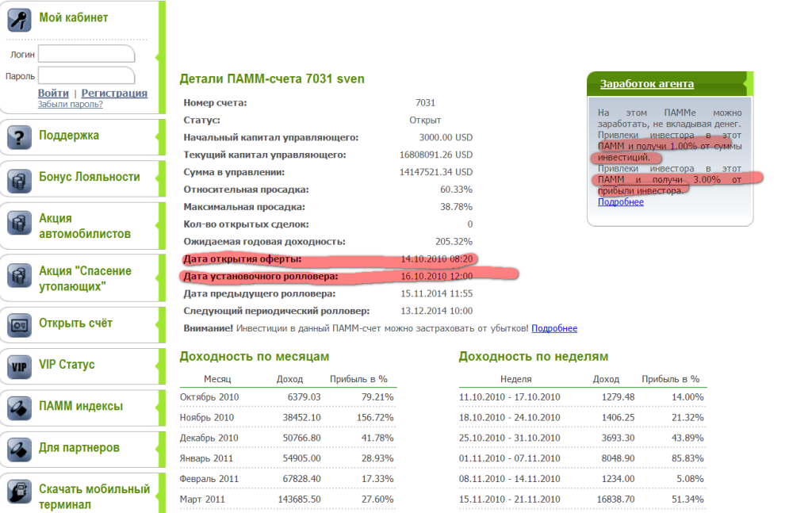Screen dimensions: 812x513
Task: Click the icon next to ПАММ индексы
Action: [19, 408]
